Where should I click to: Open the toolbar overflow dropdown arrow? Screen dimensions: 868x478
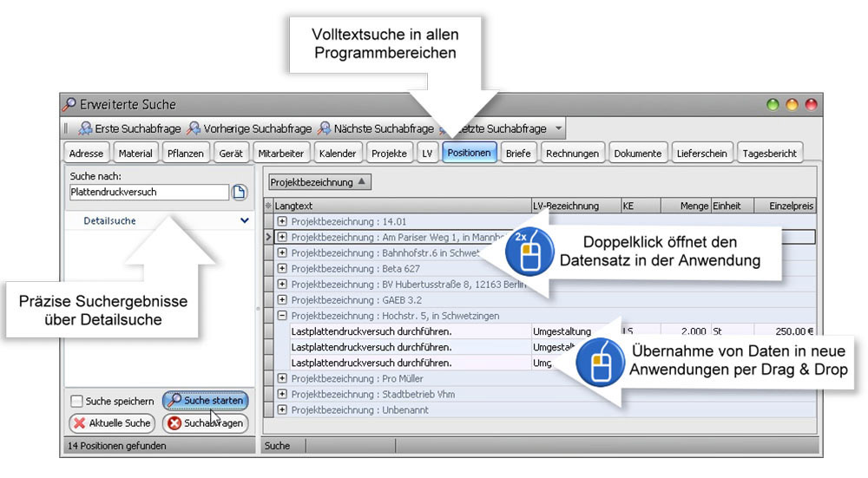tap(559, 128)
